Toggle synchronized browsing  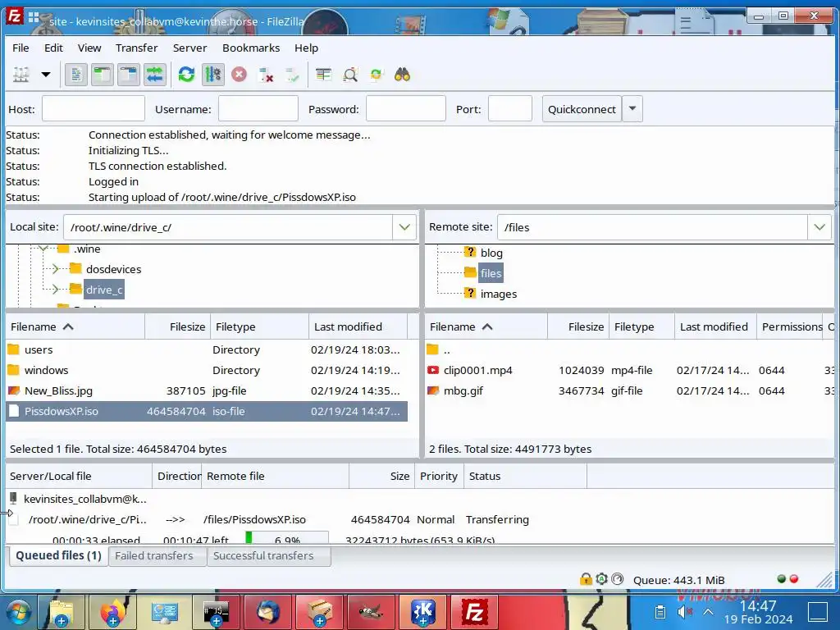click(x=376, y=75)
